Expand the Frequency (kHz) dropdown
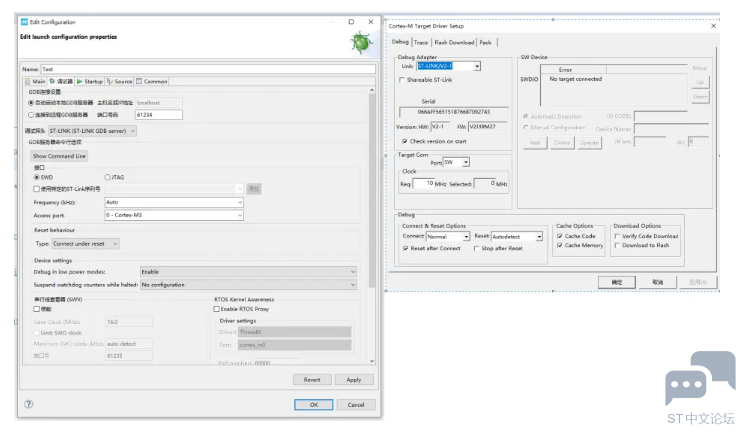Image resolution: width=744 pixels, height=434 pixels. pos(174,202)
